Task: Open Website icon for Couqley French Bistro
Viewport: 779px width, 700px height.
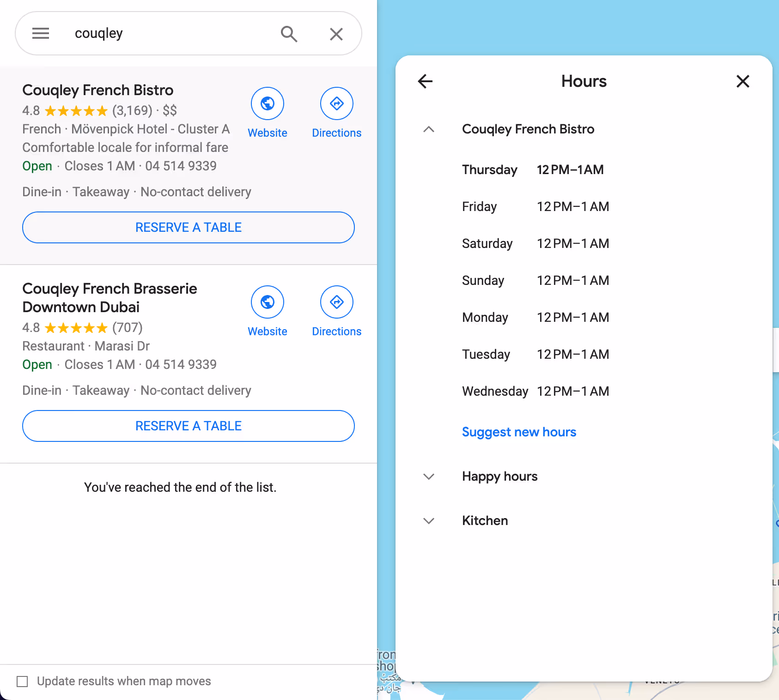Action: (x=268, y=103)
